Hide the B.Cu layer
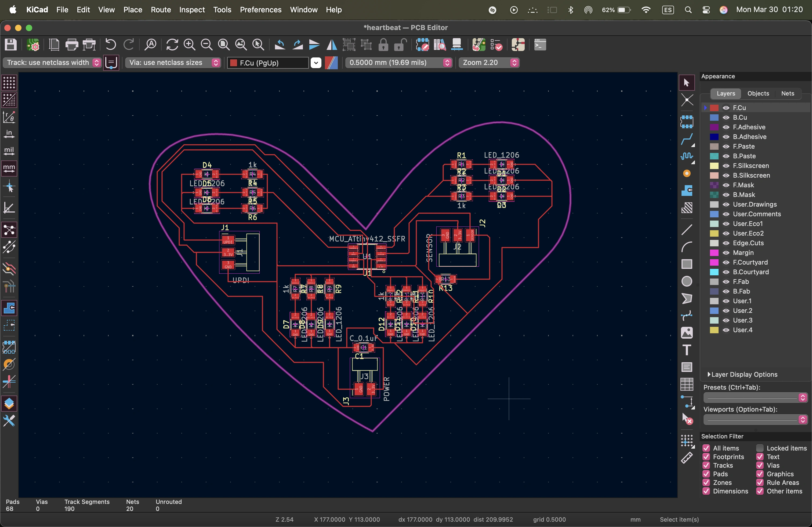 click(726, 118)
